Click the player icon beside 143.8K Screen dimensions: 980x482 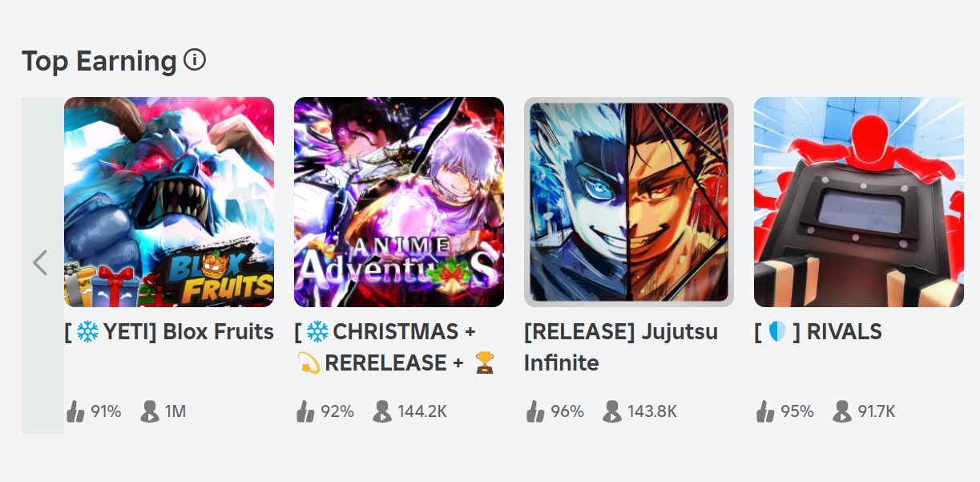613,412
